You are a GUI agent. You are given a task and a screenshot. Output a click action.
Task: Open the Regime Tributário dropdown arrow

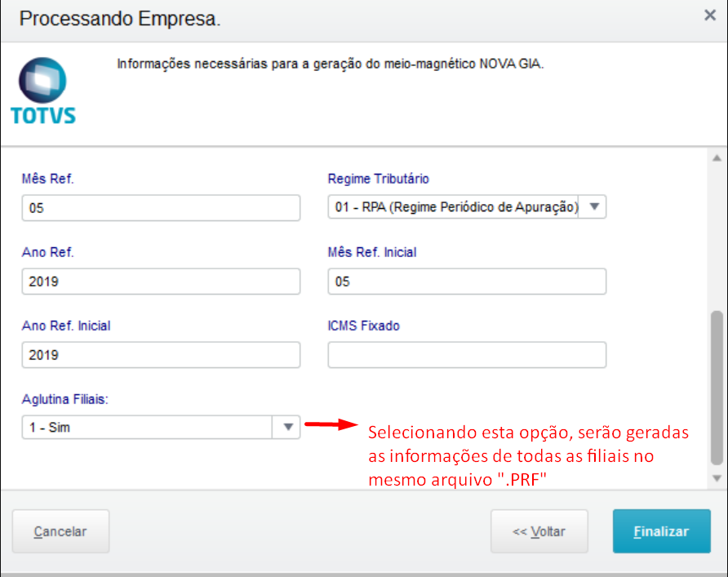594,207
